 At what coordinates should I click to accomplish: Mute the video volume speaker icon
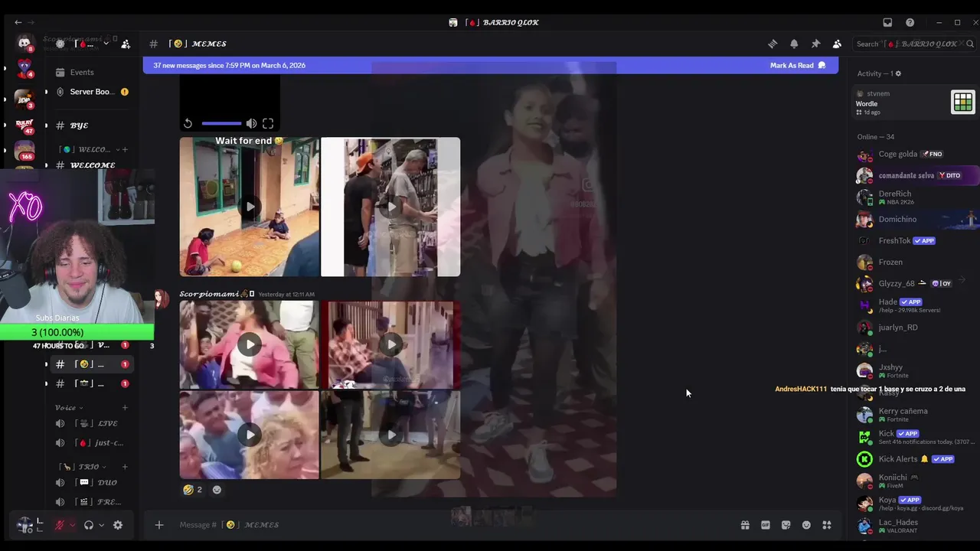point(251,123)
